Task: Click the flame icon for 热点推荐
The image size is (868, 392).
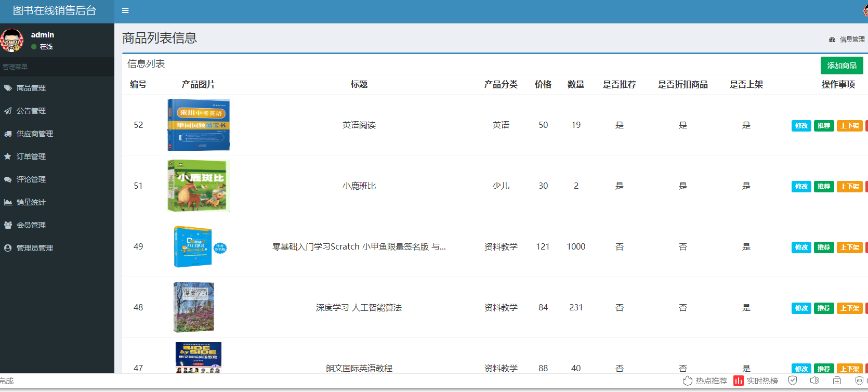Action: (688, 381)
